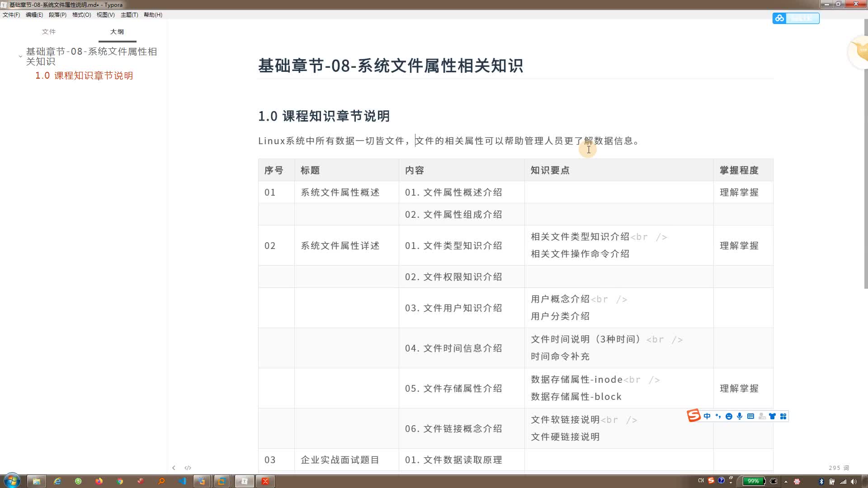The width and height of the screenshot is (868, 488).
Task: Click the paragraph starting with Linux系统中所有数据
Action: click(449, 141)
